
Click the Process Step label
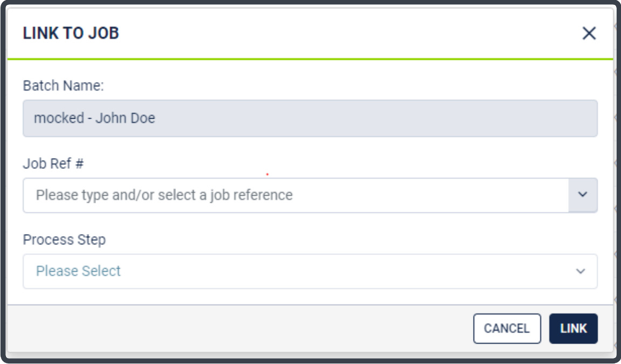point(64,240)
